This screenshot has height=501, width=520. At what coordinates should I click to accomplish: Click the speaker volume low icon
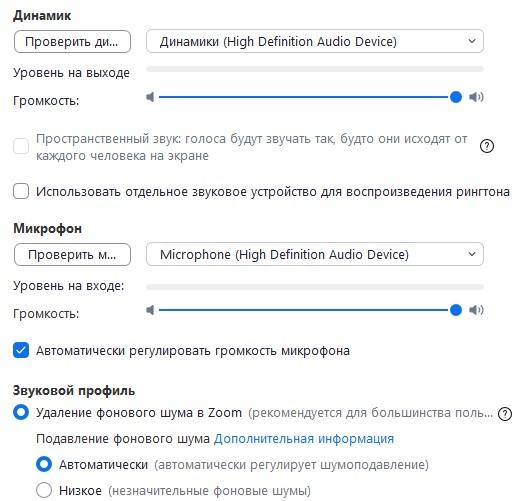pos(150,97)
